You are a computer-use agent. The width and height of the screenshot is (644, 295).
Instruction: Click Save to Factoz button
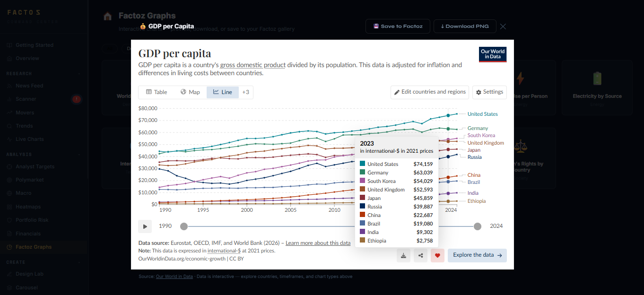click(x=398, y=26)
